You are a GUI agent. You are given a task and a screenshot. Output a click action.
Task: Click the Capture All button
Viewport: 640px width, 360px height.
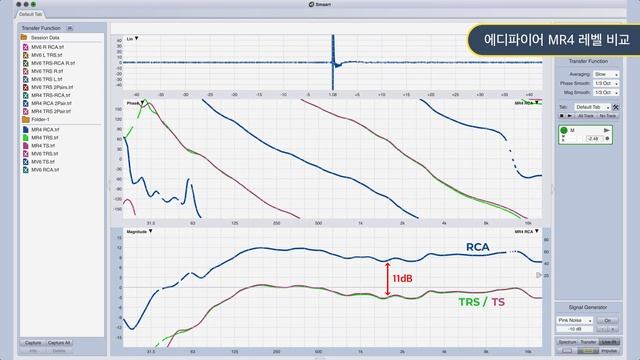[x=59, y=343]
